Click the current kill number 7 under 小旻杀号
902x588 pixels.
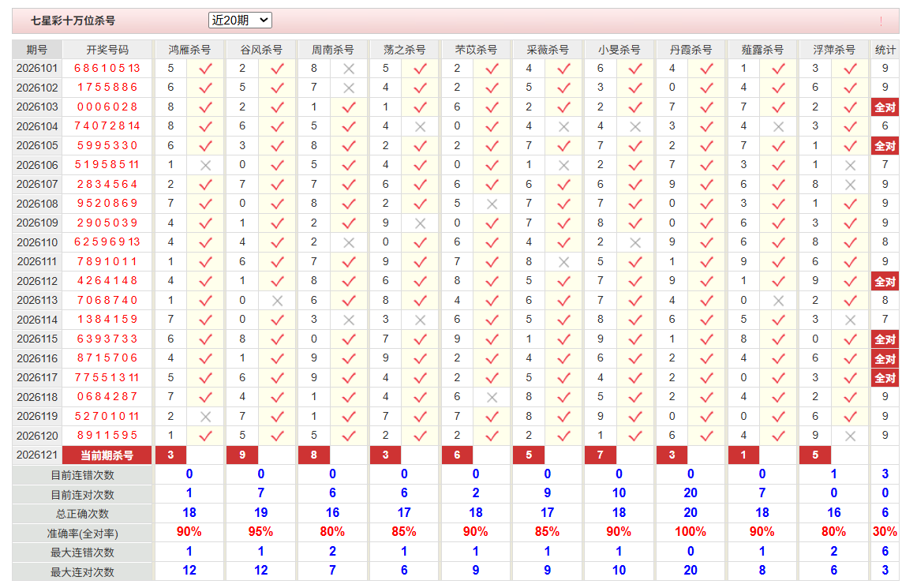[600, 455]
